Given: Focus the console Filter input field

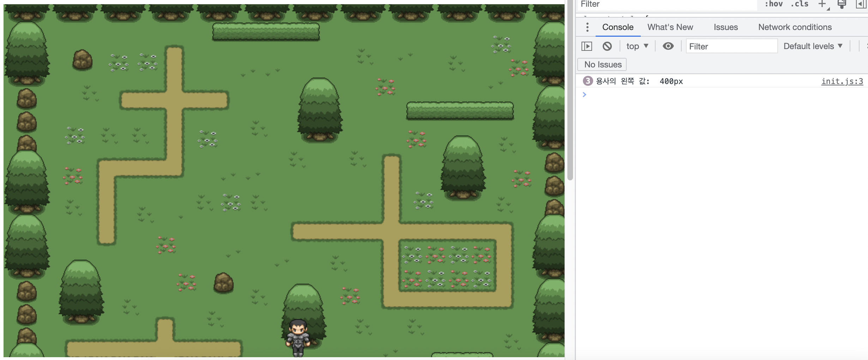Looking at the screenshot, I should pyautogui.click(x=731, y=46).
